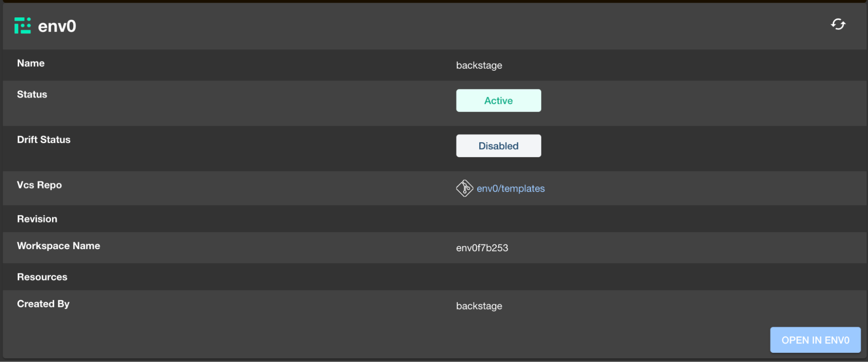Click the Created By label
This screenshot has width=868, height=362.
(x=43, y=304)
